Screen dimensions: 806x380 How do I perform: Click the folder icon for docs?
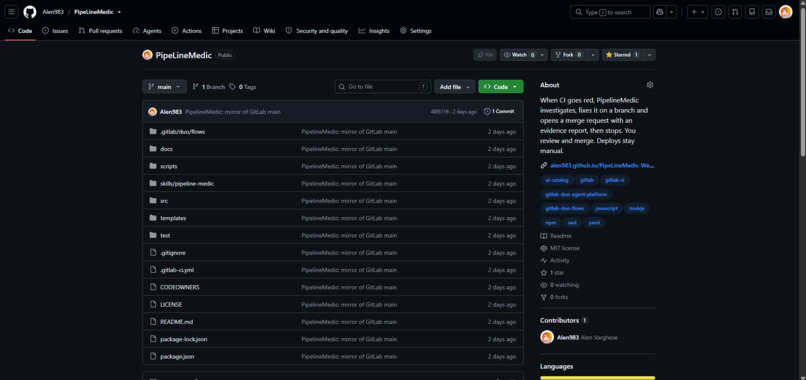pos(153,149)
